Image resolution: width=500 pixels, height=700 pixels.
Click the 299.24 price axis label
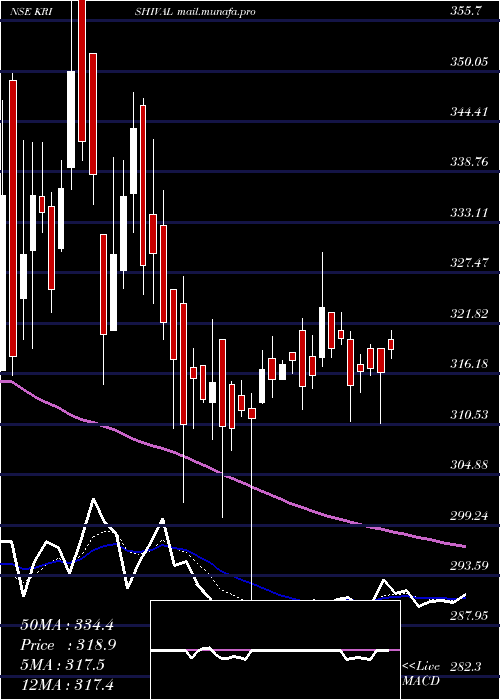tap(469, 516)
